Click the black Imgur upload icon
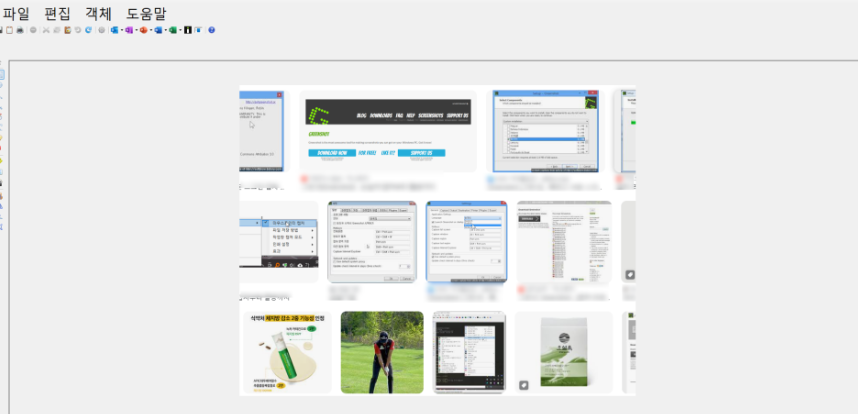Viewport: 858px width, 414px height. (x=188, y=30)
